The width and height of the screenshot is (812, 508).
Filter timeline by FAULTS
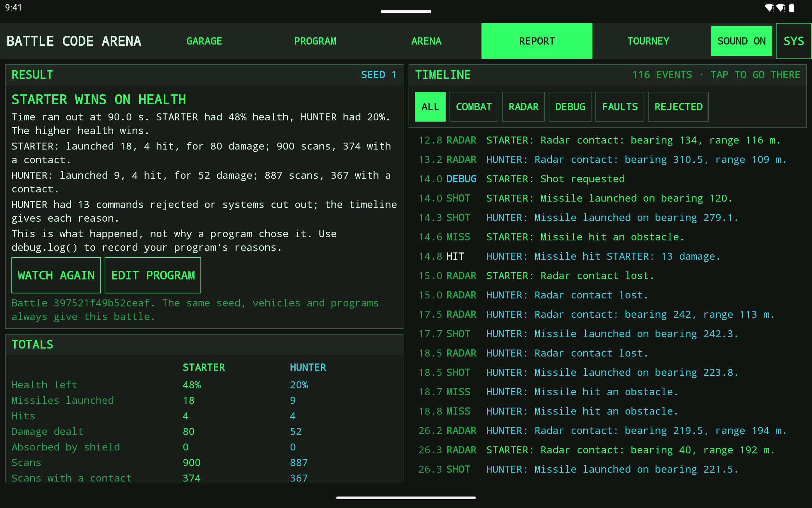(x=620, y=107)
